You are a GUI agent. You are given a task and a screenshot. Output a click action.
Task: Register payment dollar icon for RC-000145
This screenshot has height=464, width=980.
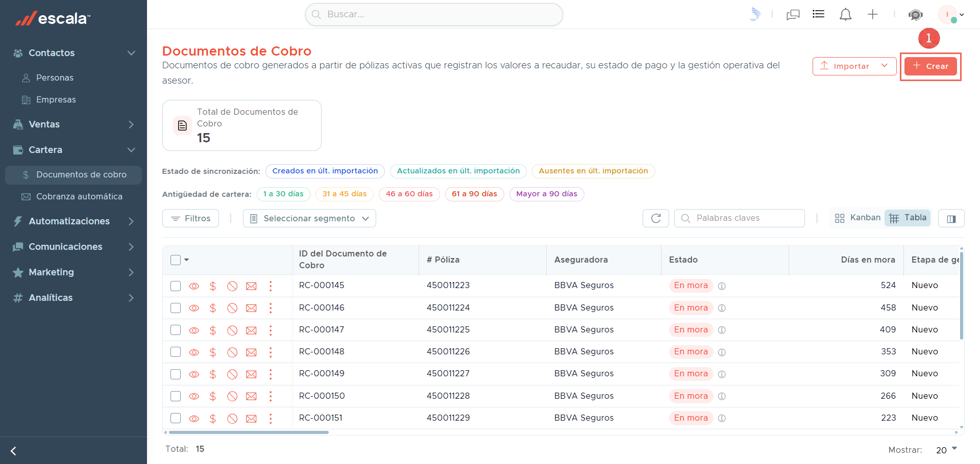coord(213,286)
